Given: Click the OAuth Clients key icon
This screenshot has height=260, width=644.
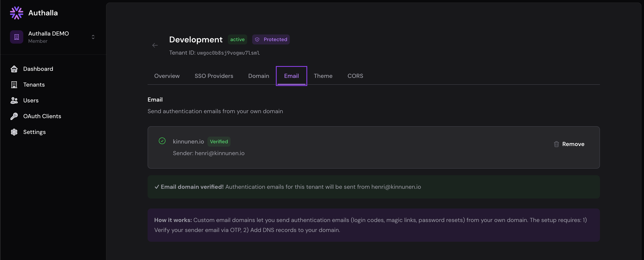Looking at the screenshot, I should (14, 116).
